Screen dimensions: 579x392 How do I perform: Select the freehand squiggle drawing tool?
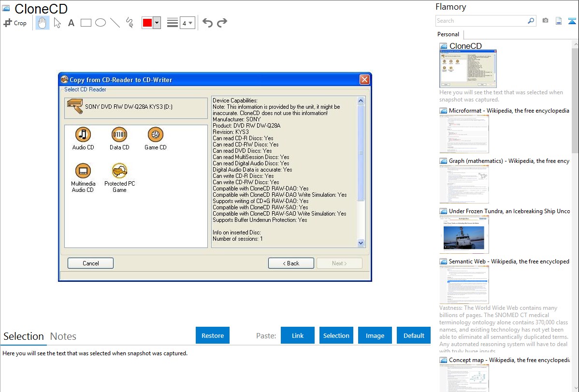(x=130, y=23)
